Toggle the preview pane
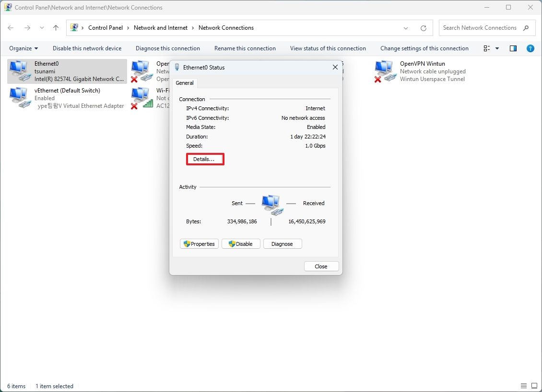 (513, 48)
